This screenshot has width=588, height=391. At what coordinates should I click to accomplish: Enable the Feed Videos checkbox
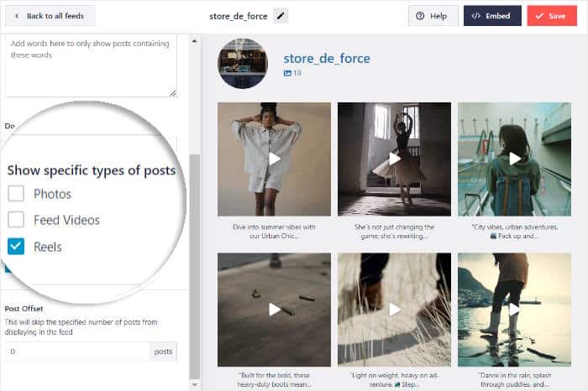[16, 220]
